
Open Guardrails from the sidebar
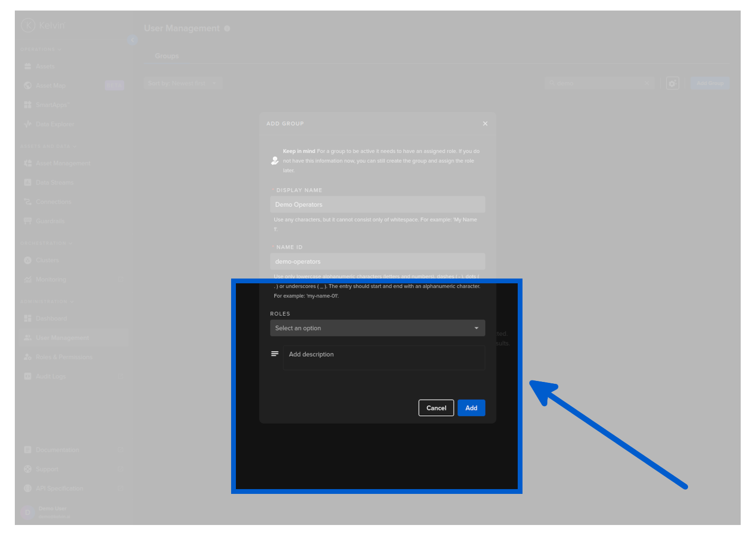(50, 221)
